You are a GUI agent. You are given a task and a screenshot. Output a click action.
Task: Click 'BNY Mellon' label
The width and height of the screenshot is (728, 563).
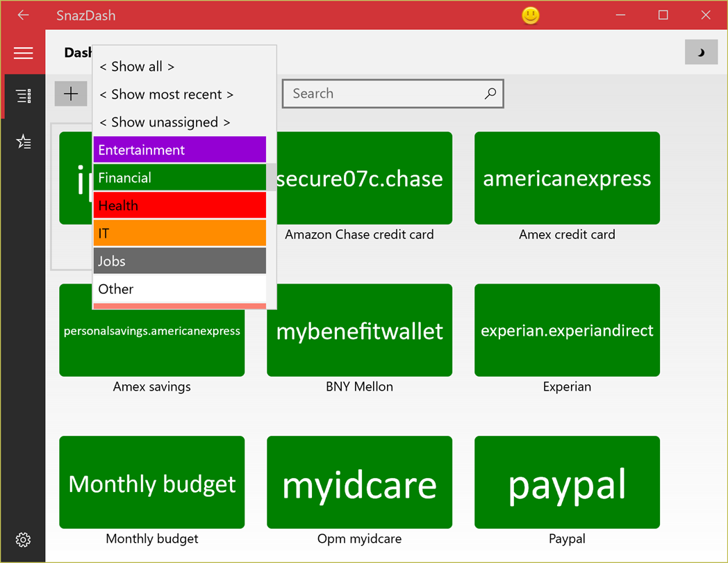(x=359, y=386)
